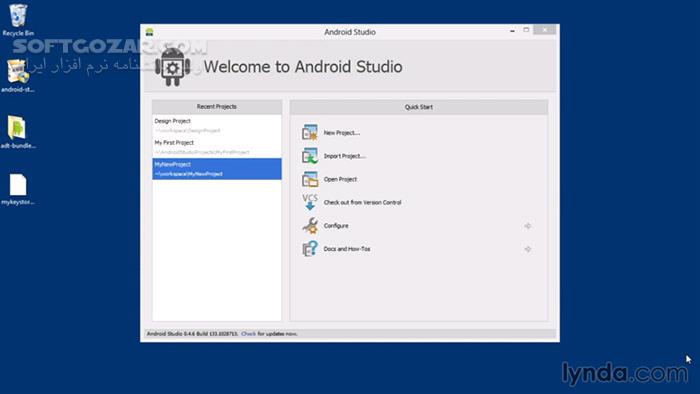The width and height of the screenshot is (700, 394).
Task: Maximize the Android Studio window
Action: 526,30
